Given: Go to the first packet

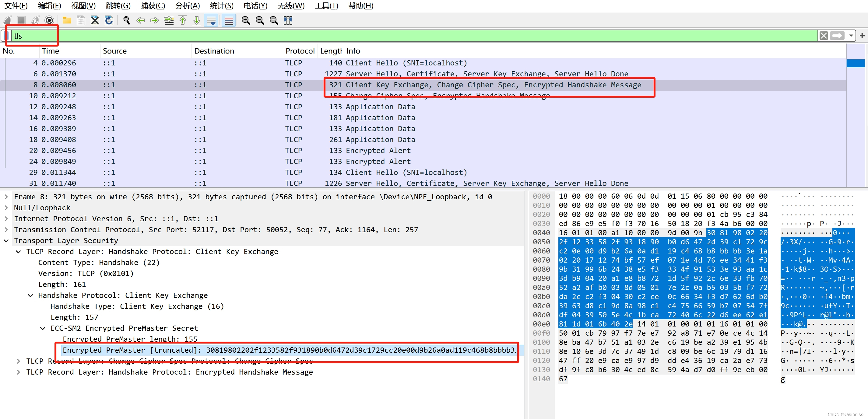Looking at the screenshot, I should (x=183, y=21).
